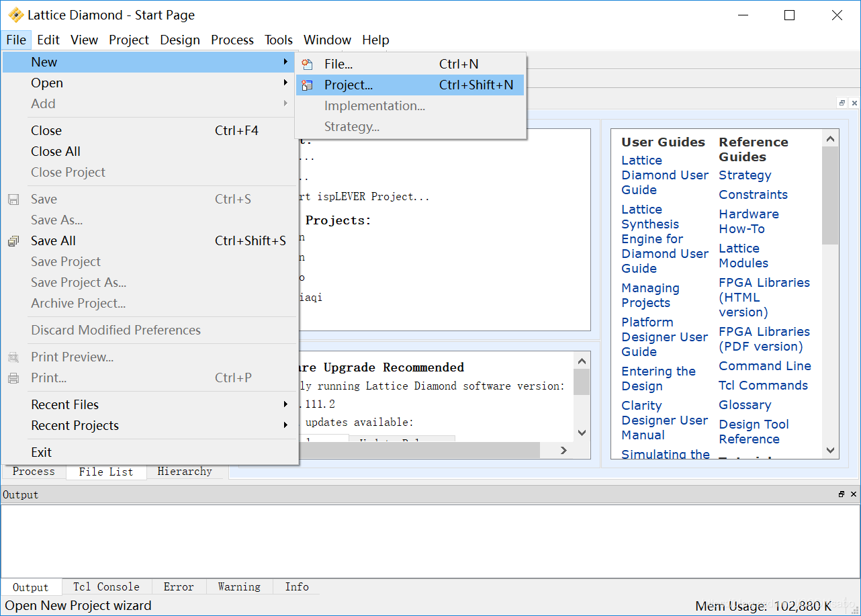The width and height of the screenshot is (861, 616).
Task: Click scroll-up arrow in the software upgrade pane
Action: [x=582, y=361]
